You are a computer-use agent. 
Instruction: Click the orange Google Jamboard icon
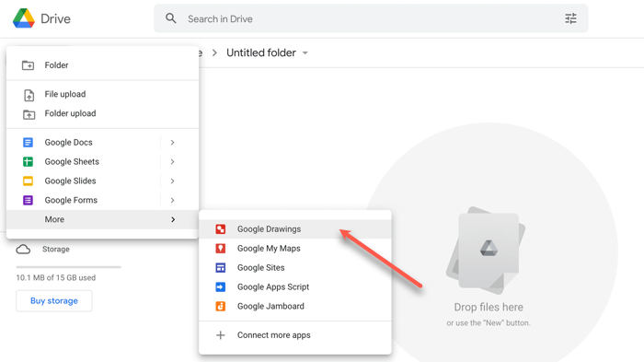coord(221,307)
